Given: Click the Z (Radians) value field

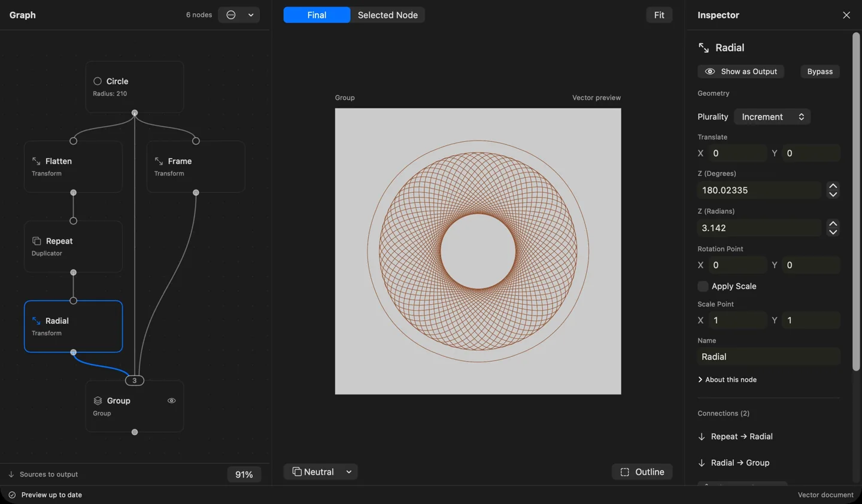Looking at the screenshot, I should (760, 228).
